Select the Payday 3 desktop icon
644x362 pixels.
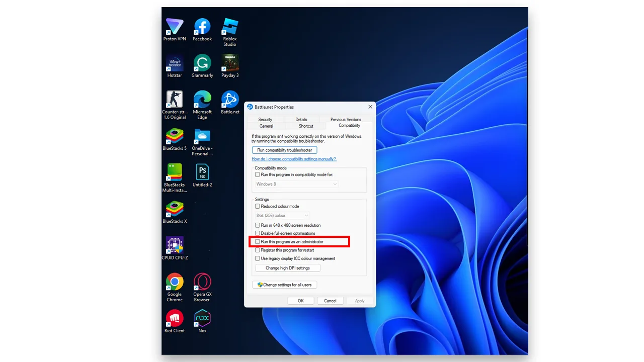point(230,66)
